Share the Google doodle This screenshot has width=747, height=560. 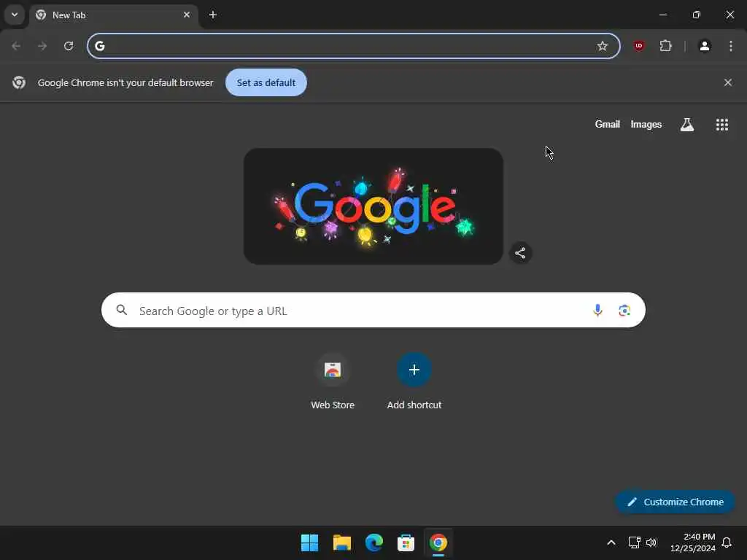[x=520, y=253]
